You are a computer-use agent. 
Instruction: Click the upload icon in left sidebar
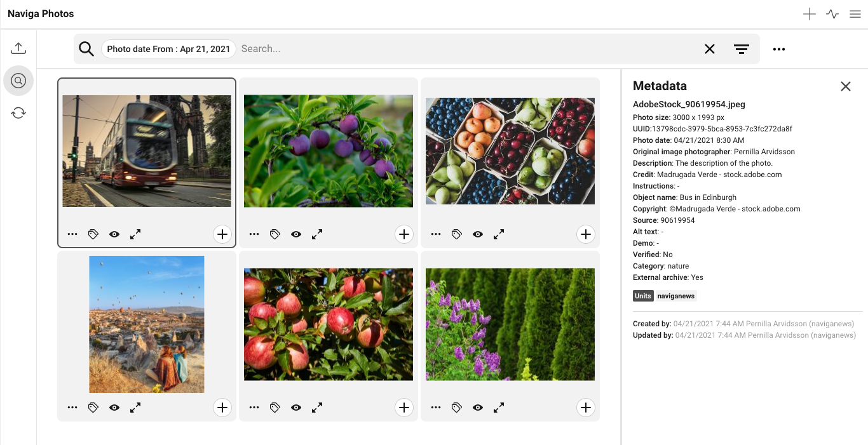(18, 48)
